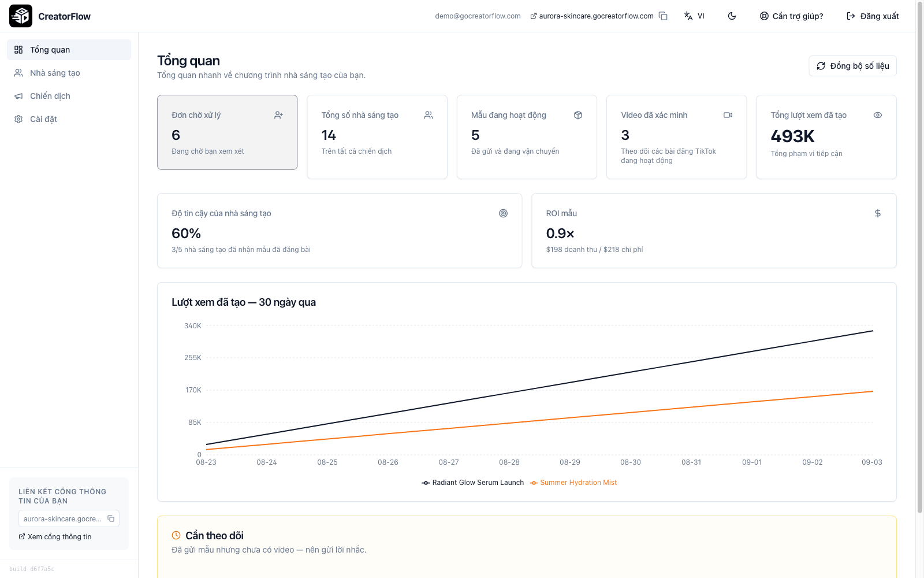Open the Tổng số nhà sáng tạo card
This screenshot has height=578, width=924.
pyautogui.click(x=377, y=137)
